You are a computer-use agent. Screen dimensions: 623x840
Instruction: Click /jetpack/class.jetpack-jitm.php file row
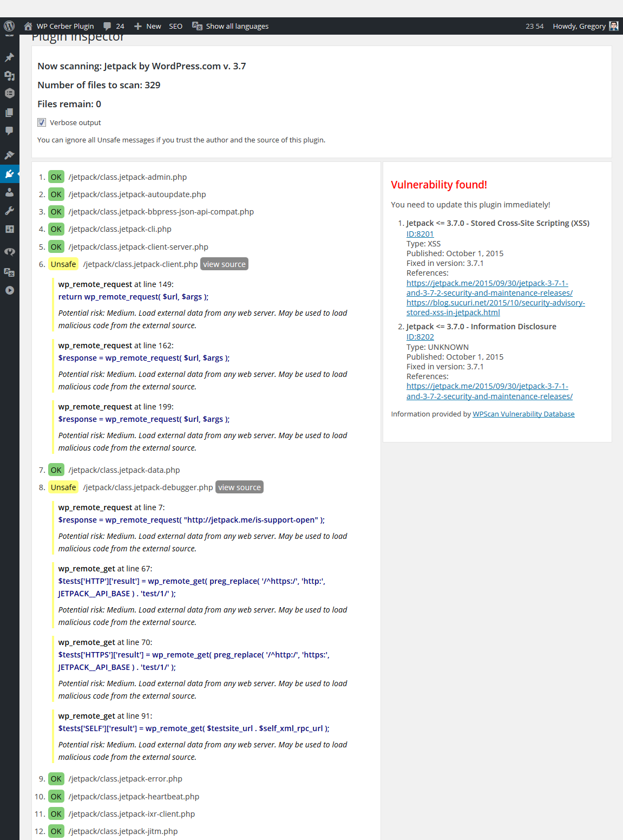pos(123,831)
